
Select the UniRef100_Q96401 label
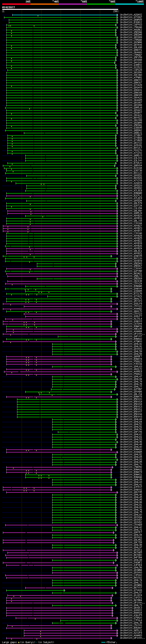tap(131, 90)
